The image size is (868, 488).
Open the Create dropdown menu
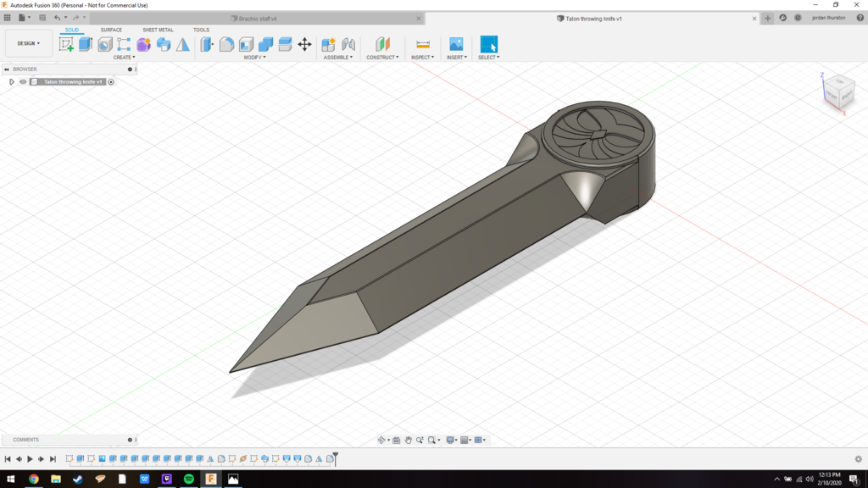[x=124, y=57]
